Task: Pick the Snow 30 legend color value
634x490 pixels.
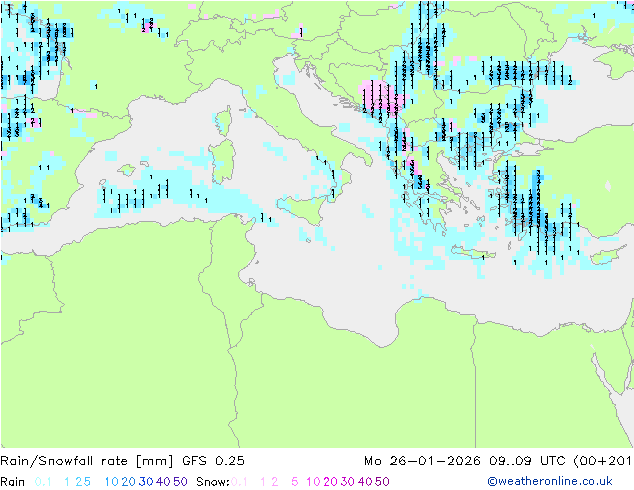Action: (x=348, y=482)
